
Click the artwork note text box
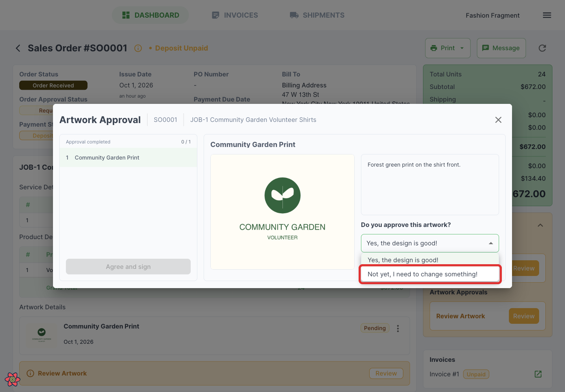[x=430, y=185]
